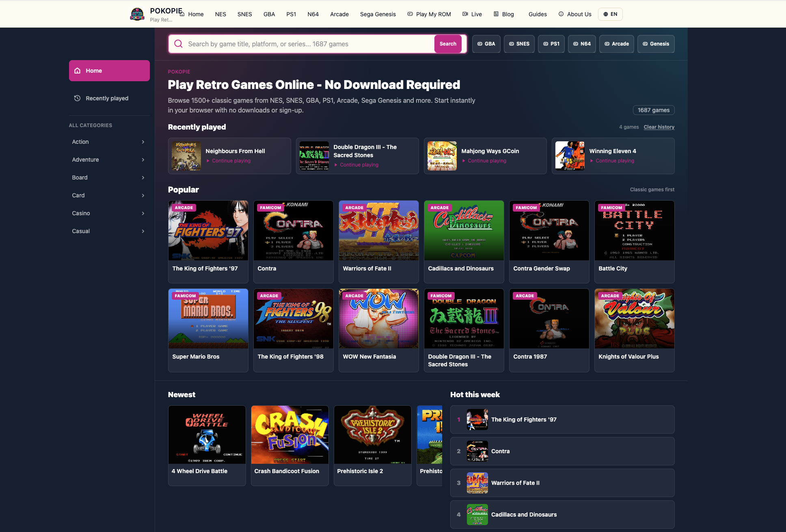Click the gamepad icon on SNES chip
This screenshot has width=786, height=532.
512,44
